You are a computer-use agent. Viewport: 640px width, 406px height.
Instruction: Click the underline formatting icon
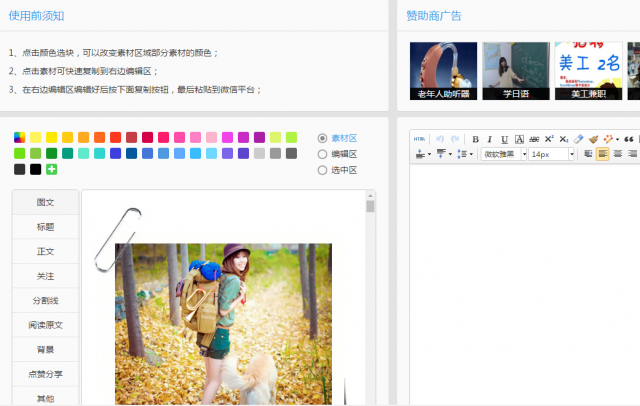[x=504, y=139]
